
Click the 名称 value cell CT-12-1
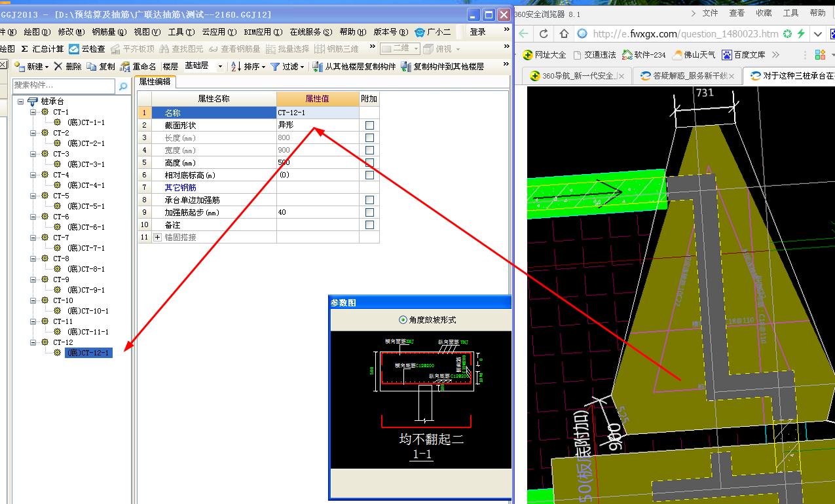(318, 113)
